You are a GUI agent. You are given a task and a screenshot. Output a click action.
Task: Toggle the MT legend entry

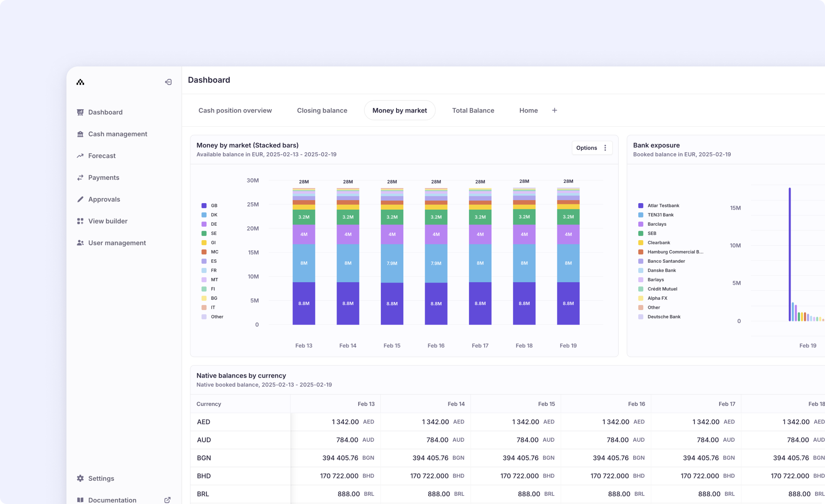[210, 279]
